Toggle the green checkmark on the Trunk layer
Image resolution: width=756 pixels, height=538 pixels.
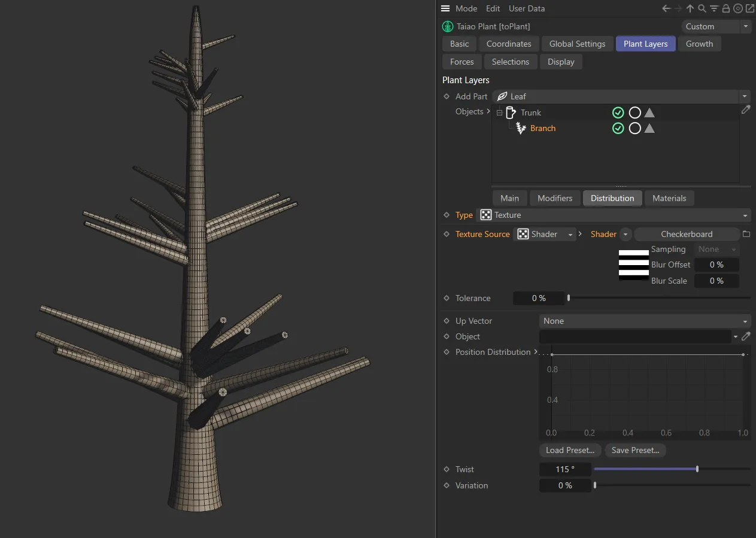[618, 113]
